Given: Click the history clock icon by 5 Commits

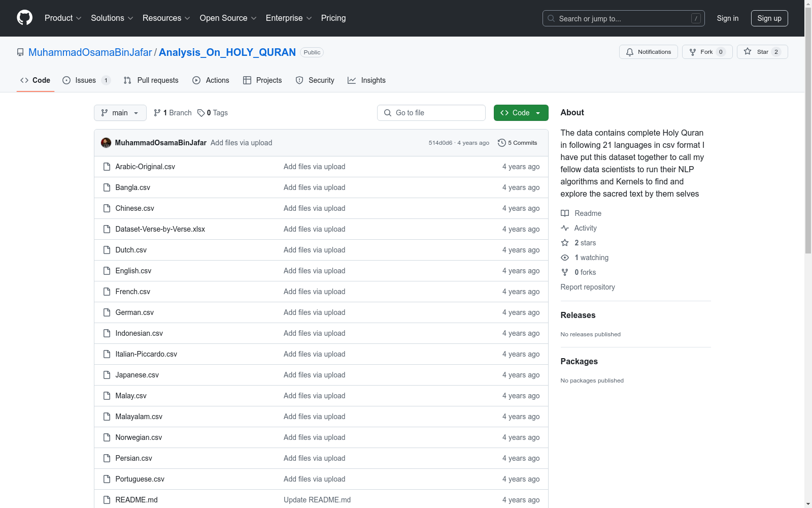Looking at the screenshot, I should (x=502, y=143).
